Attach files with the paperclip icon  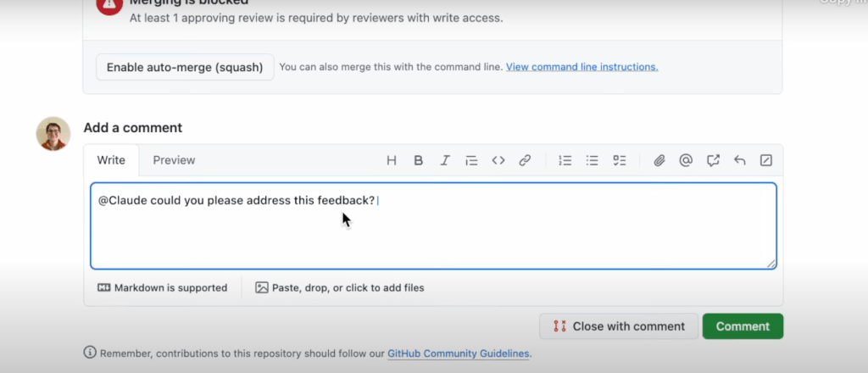(x=659, y=160)
